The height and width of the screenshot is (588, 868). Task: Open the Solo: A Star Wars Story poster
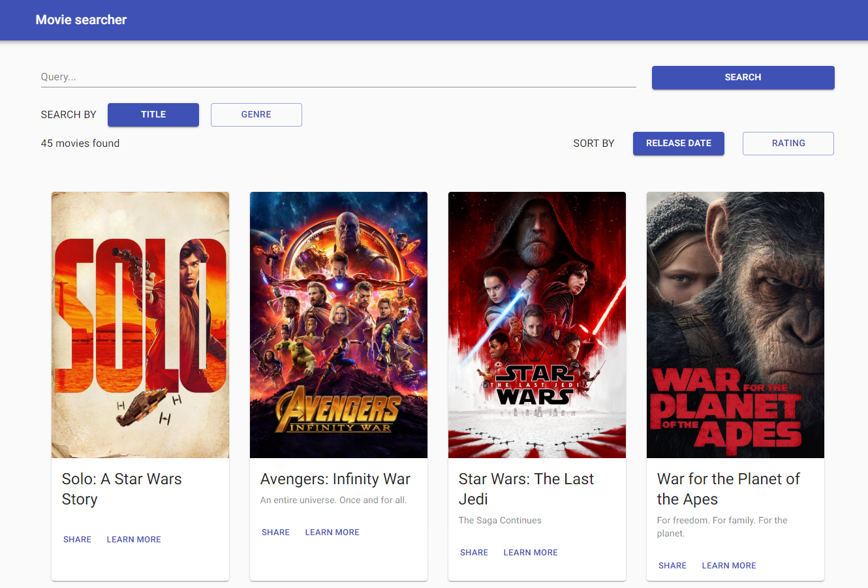(x=140, y=325)
